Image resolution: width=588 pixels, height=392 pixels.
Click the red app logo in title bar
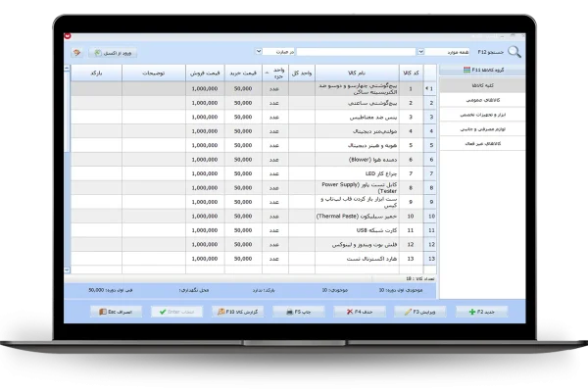[x=68, y=36]
